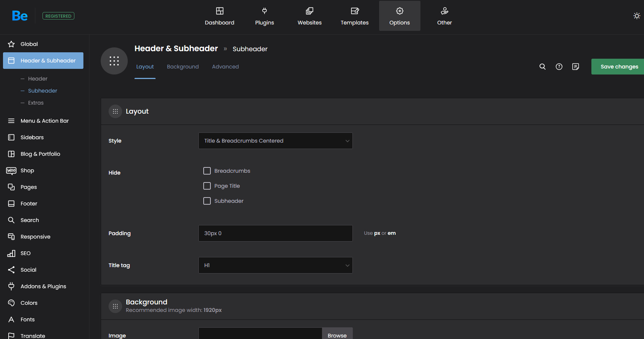Click Layout section grid icon
Viewport: 644px width, 339px height.
115,111
